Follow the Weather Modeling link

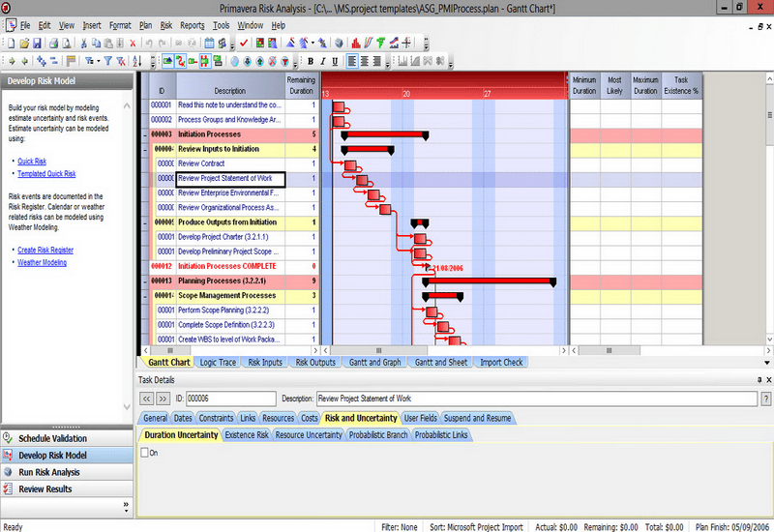coord(42,262)
